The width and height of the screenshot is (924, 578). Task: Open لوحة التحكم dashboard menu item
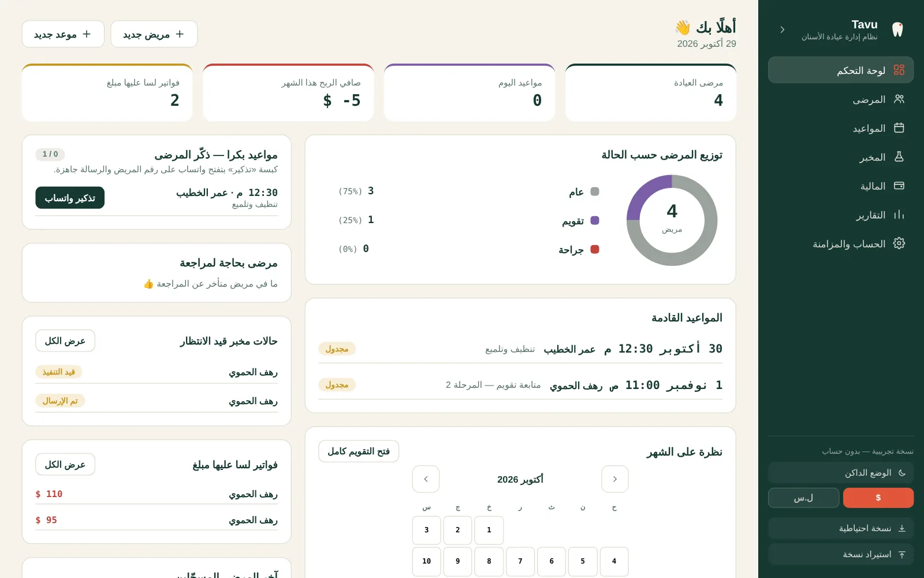841,70
